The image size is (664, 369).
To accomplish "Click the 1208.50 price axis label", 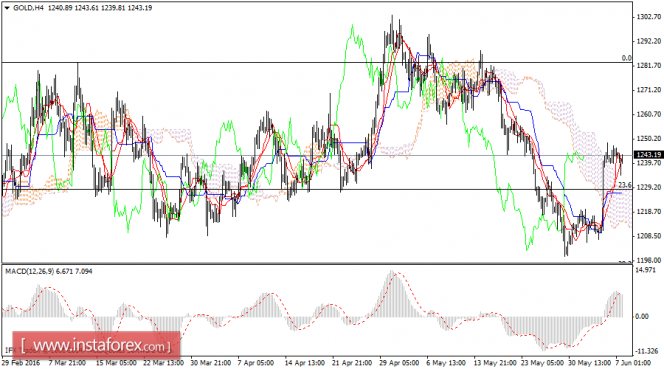I will [648, 236].
